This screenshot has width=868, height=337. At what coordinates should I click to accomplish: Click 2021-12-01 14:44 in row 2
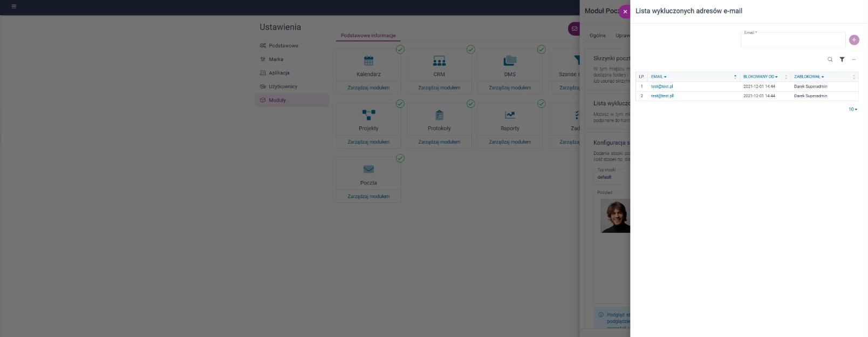point(759,96)
